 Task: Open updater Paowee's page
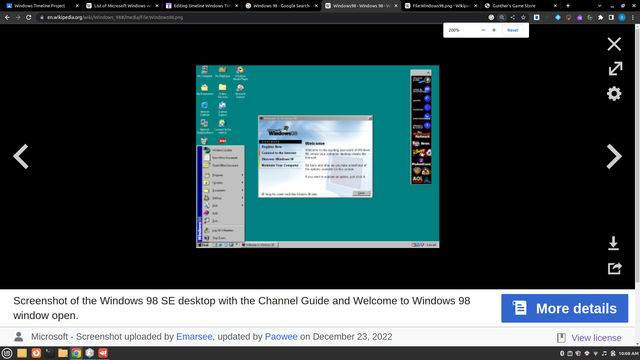coord(281,337)
